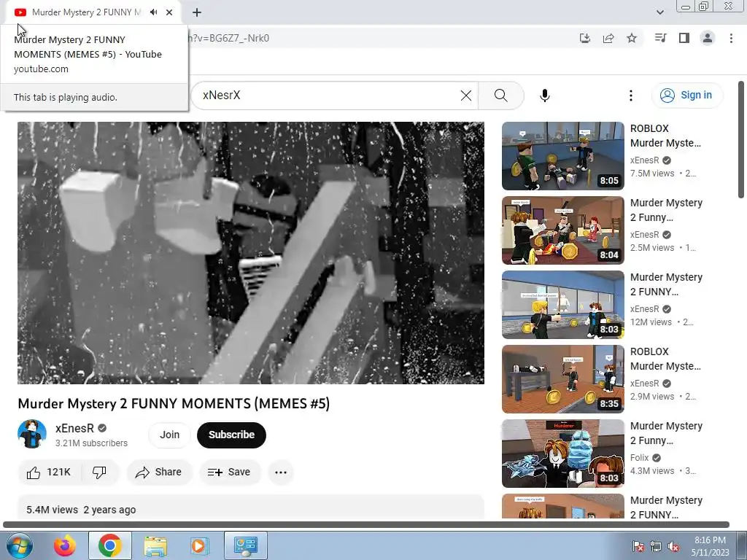Image resolution: width=747 pixels, height=560 pixels.
Task: Open the clock showing 8:16 PM
Action: 710,546
